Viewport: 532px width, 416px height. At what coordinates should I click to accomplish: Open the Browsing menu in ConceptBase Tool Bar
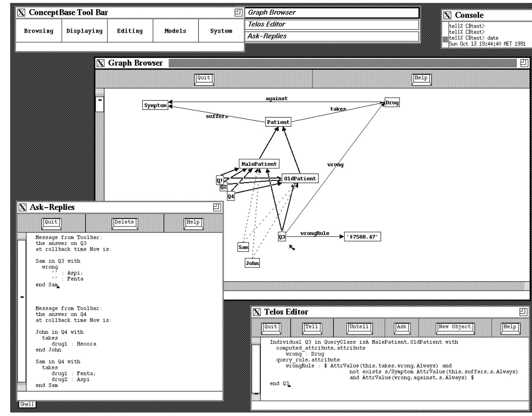point(39,31)
